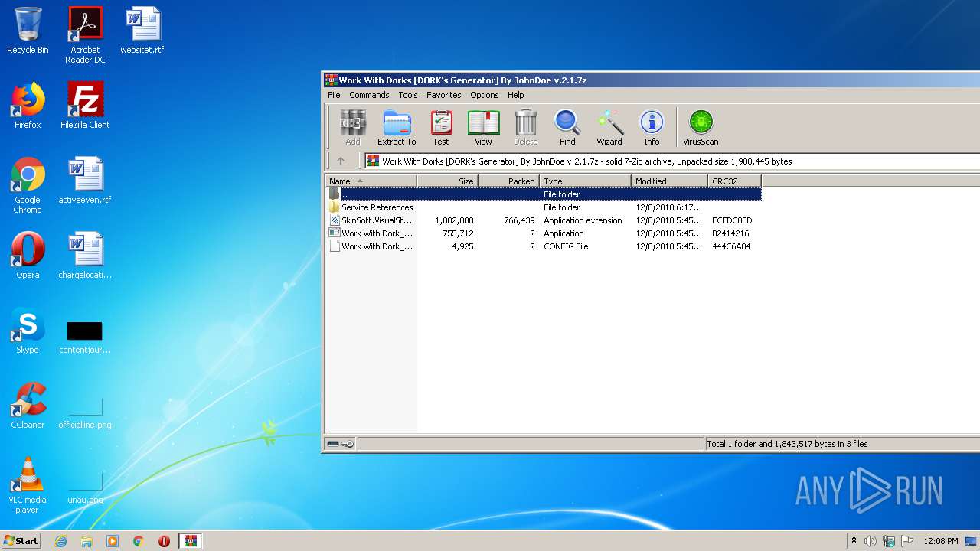Click size value 1,082,880
This screenshot has height=551, width=980.
pyautogui.click(x=454, y=220)
